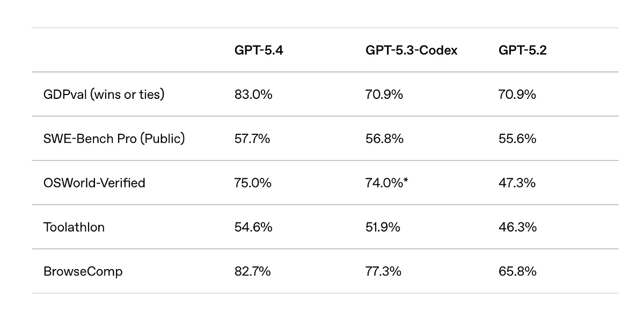
Task: Click the 54.6% Toolathlon cell
Action: 253,227
